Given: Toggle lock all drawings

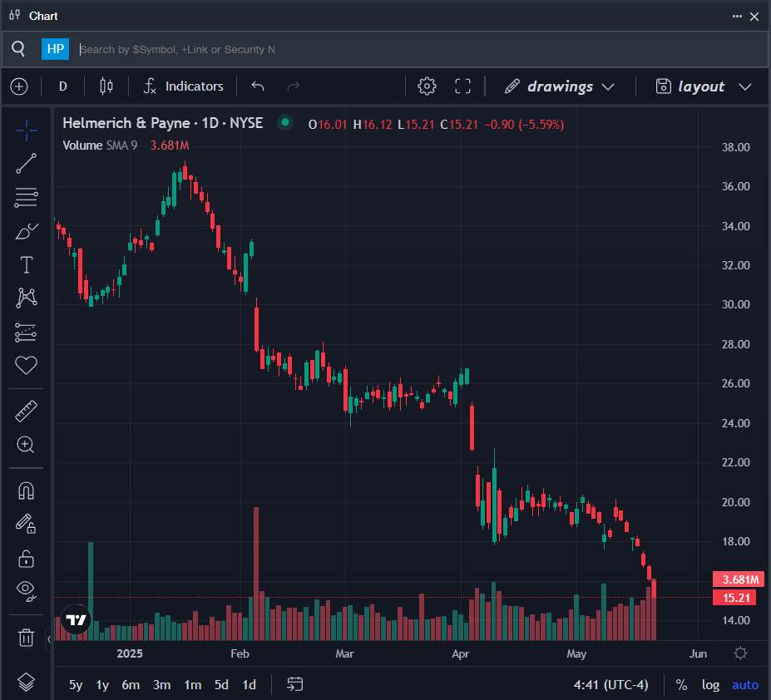Looking at the screenshot, I should (x=26, y=559).
